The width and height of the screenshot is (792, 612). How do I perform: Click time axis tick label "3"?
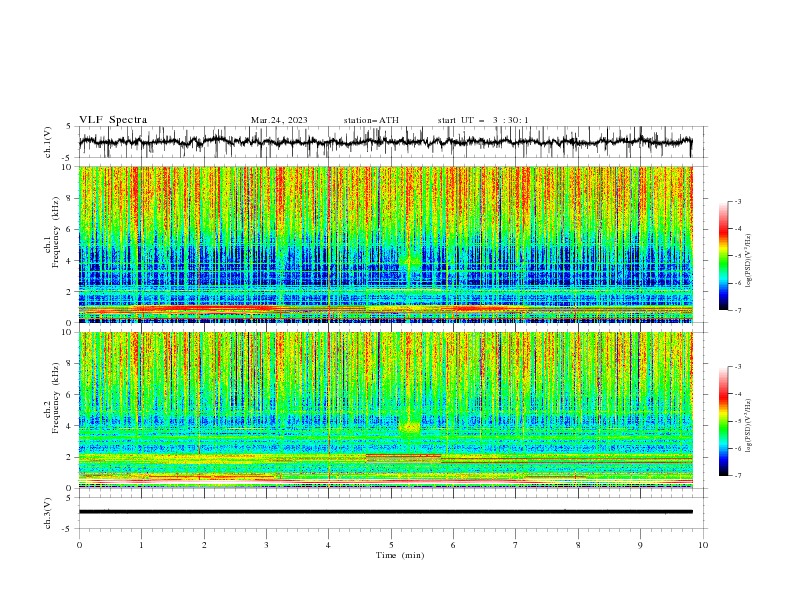pyautogui.click(x=266, y=545)
